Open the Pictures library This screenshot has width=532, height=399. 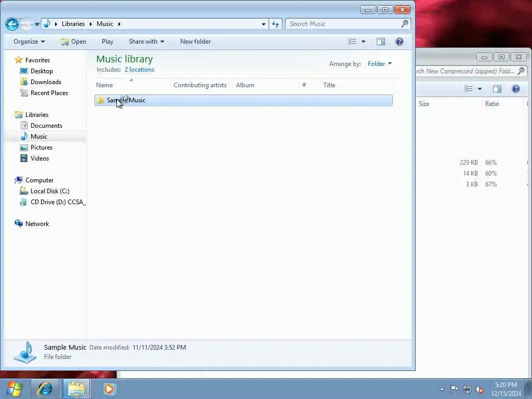click(42, 147)
